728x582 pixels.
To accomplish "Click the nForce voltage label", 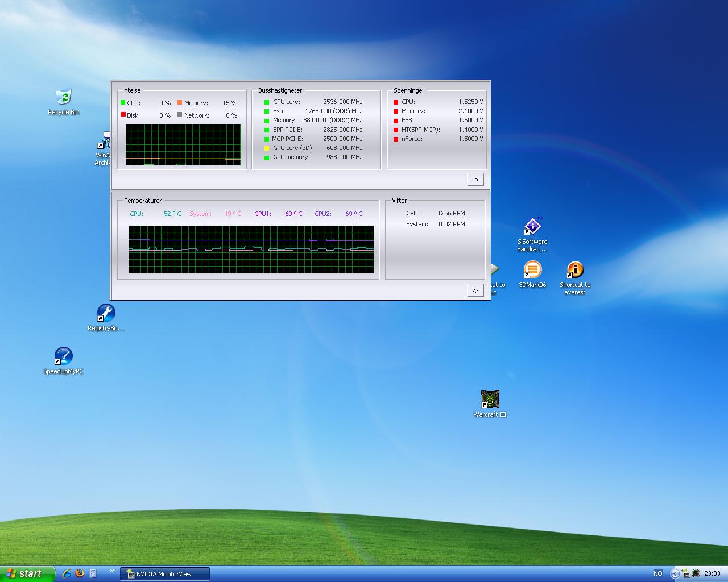I will pos(412,139).
